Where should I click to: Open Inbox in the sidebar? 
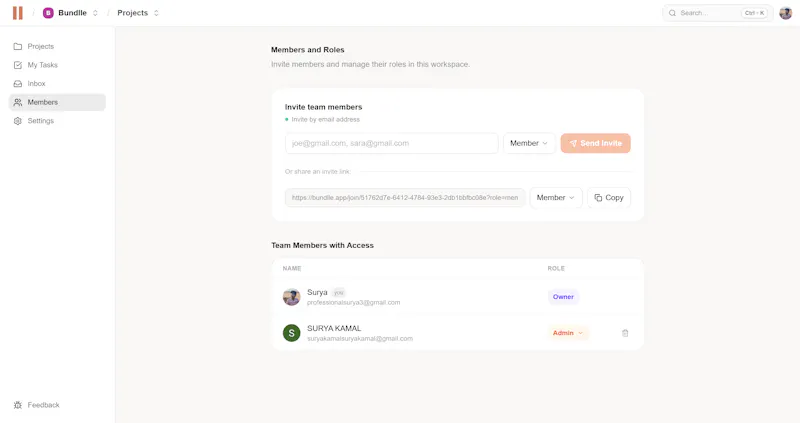(x=57, y=84)
